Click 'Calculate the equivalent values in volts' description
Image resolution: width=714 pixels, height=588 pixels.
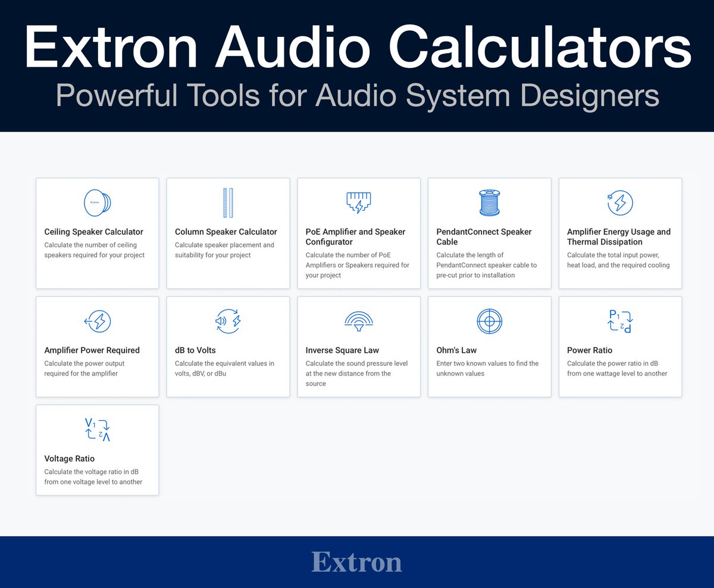tap(225, 368)
